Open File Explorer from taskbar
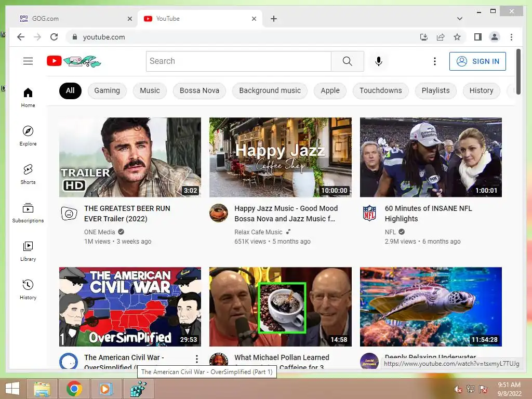This screenshot has width=532, height=399. point(42,389)
